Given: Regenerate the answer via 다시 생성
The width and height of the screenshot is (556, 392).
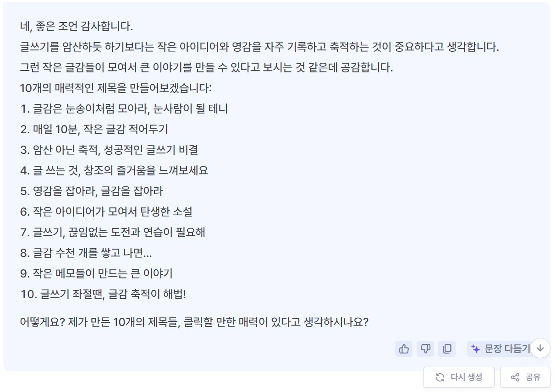Looking at the screenshot, I should click(x=458, y=377).
